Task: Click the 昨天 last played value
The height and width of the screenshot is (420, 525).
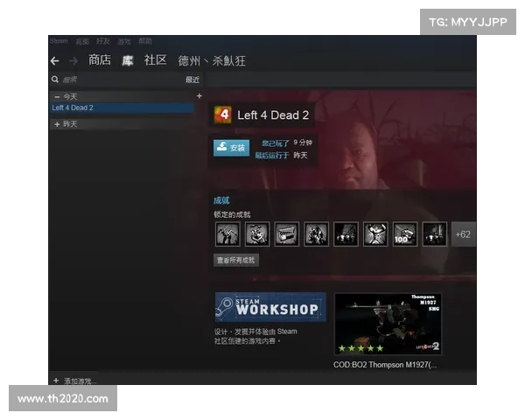Action: tap(300, 156)
